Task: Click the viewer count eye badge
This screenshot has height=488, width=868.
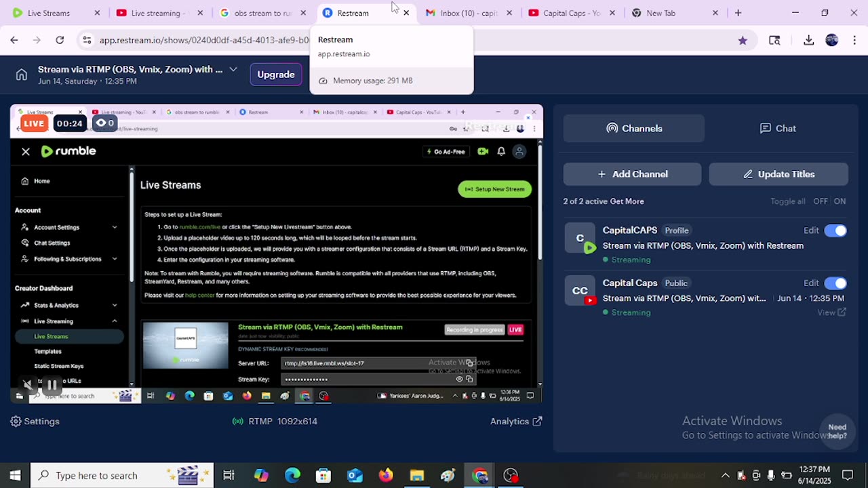Action: 104,123
